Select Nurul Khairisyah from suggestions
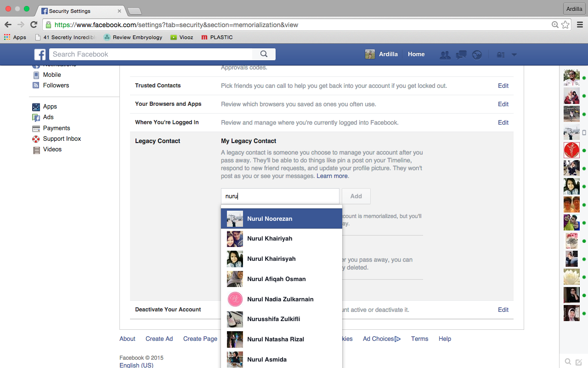The height and width of the screenshot is (368, 588). [x=282, y=259]
